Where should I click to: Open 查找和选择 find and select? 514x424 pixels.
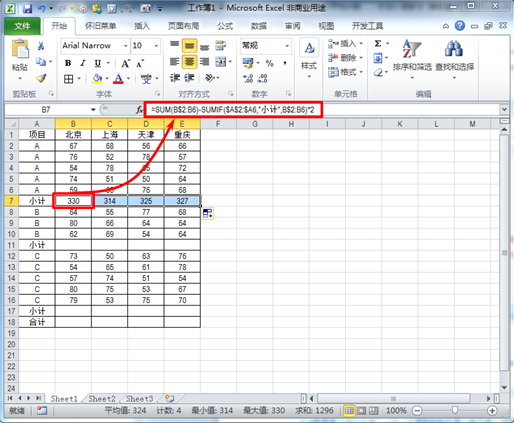coord(454,59)
